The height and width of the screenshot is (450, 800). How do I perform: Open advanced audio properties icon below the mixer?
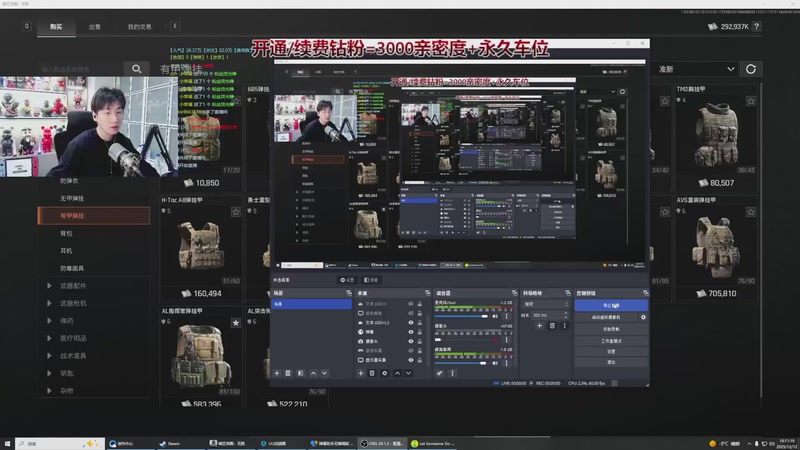pos(440,373)
